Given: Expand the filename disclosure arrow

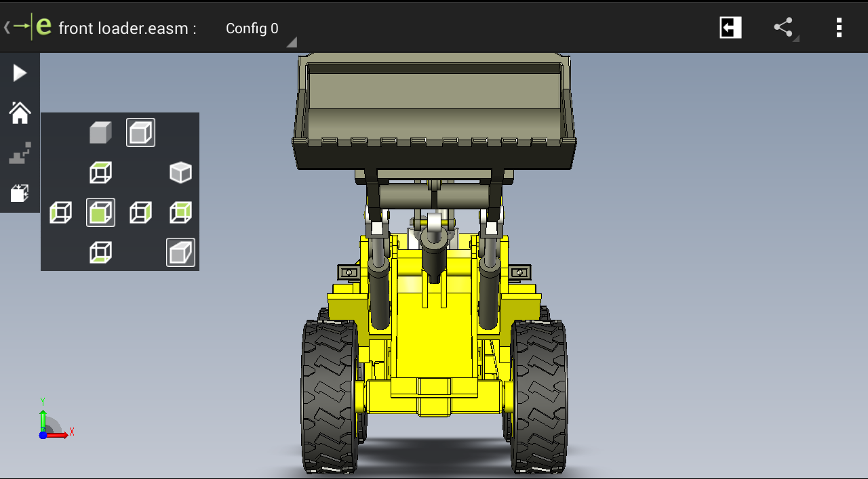Looking at the screenshot, I should [x=292, y=42].
